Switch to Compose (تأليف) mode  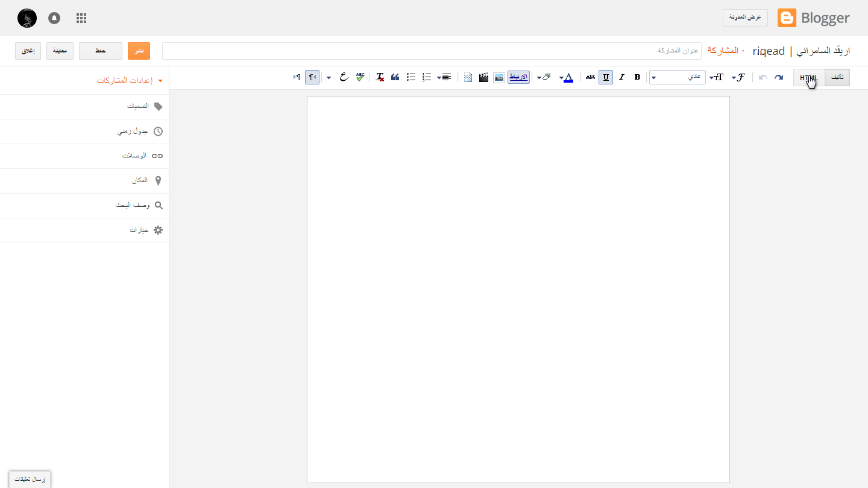(837, 78)
